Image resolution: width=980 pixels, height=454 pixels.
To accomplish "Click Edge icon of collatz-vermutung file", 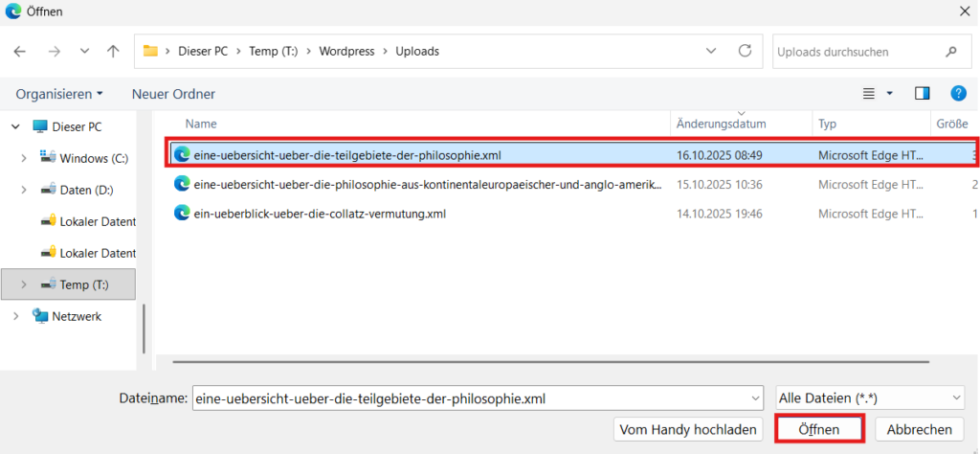I will (181, 213).
